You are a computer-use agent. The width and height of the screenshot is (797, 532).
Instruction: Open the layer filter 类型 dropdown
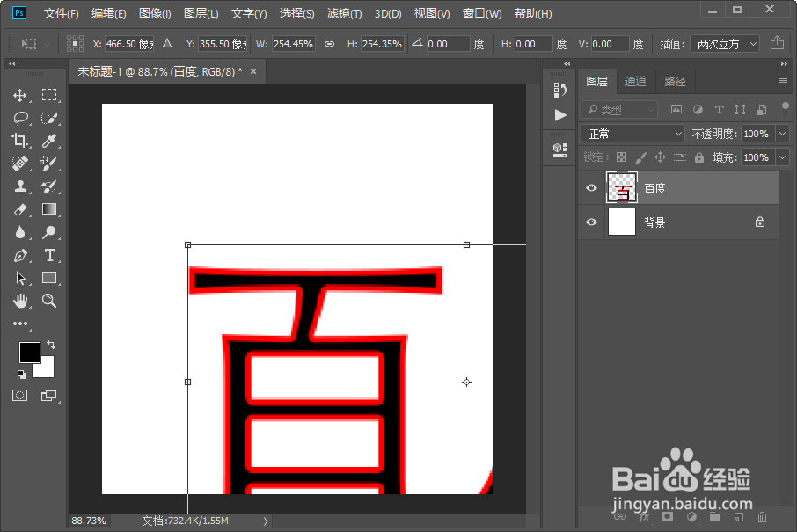pyautogui.click(x=619, y=110)
